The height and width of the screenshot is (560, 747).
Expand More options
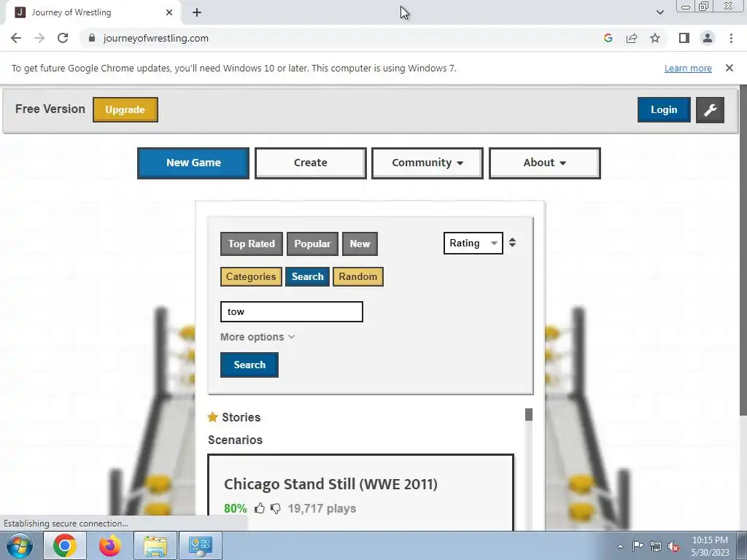pyautogui.click(x=258, y=337)
